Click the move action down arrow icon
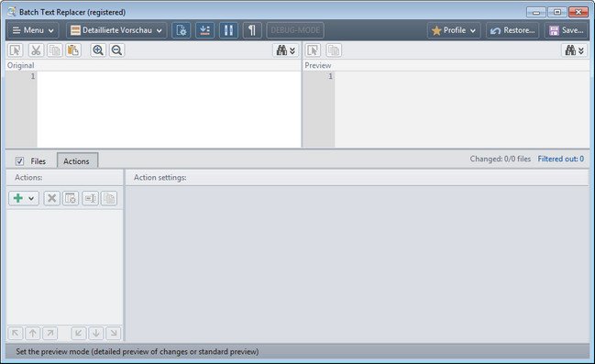This screenshot has height=364, width=595. (96, 333)
